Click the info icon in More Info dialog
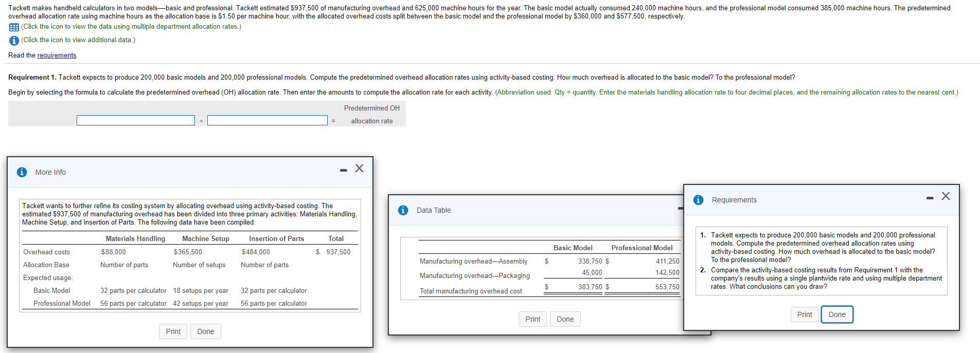The height and width of the screenshot is (353, 980). click(22, 172)
